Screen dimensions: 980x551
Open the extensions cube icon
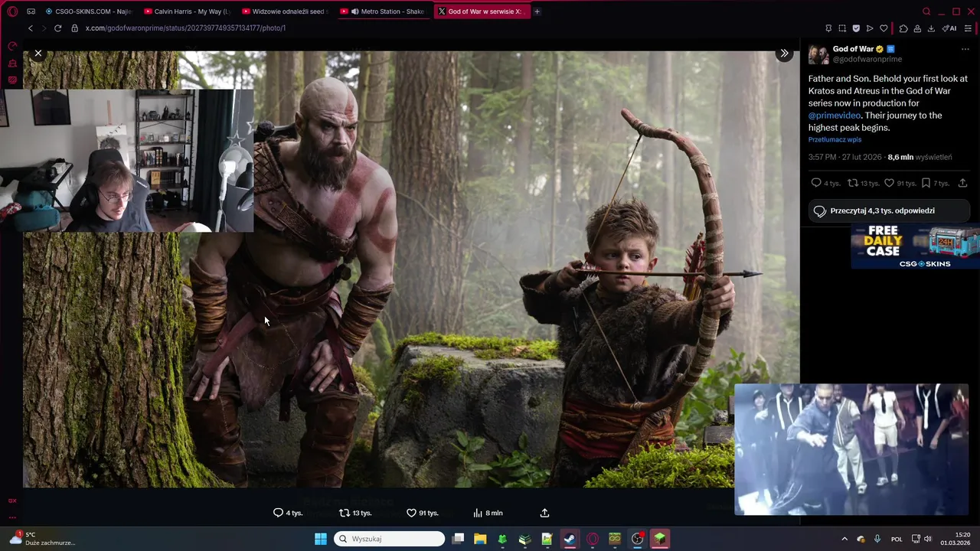click(903, 28)
